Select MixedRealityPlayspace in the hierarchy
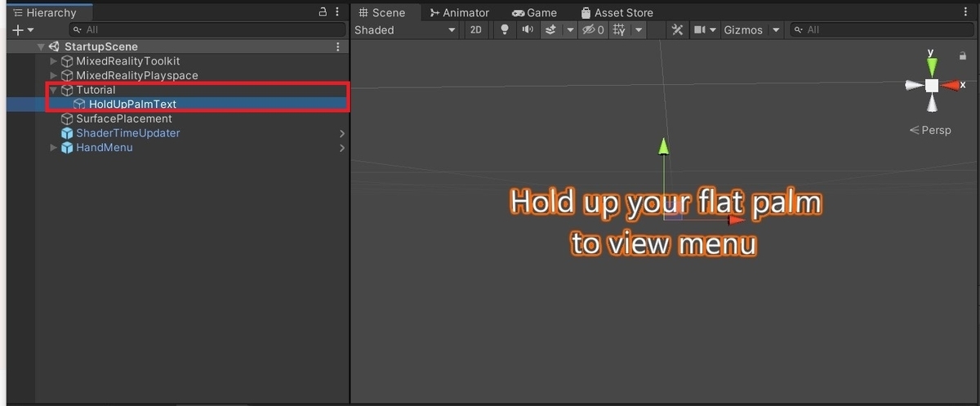This screenshot has width=980, height=406. pyautogui.click(x=136, y=75)
